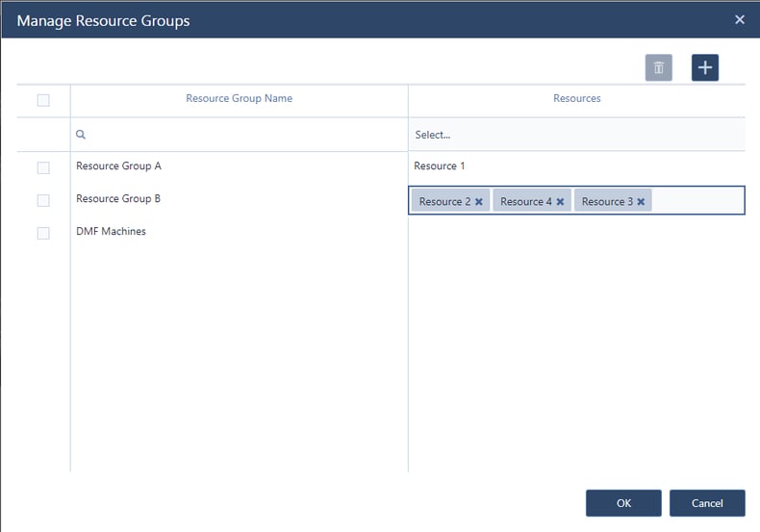Screen dimensions: 760x532
Task: Add a new resource group with plus button
Action: [x=705, y=67]
